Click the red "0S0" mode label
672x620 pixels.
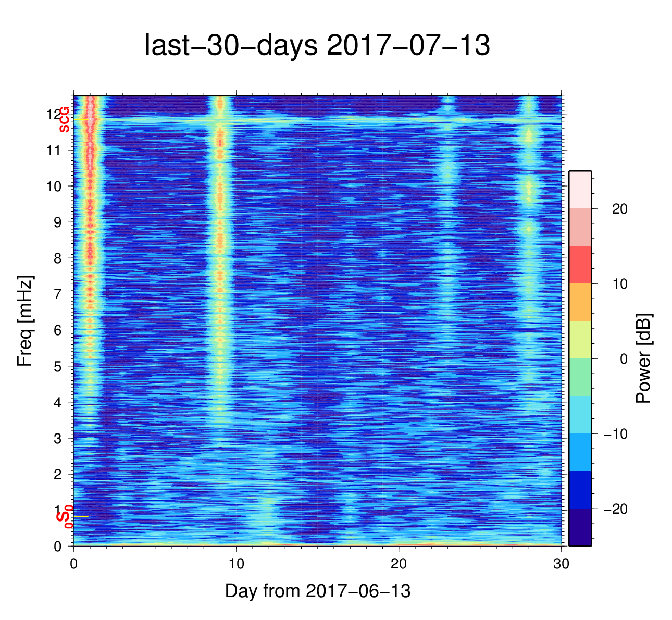coord(64,518)
